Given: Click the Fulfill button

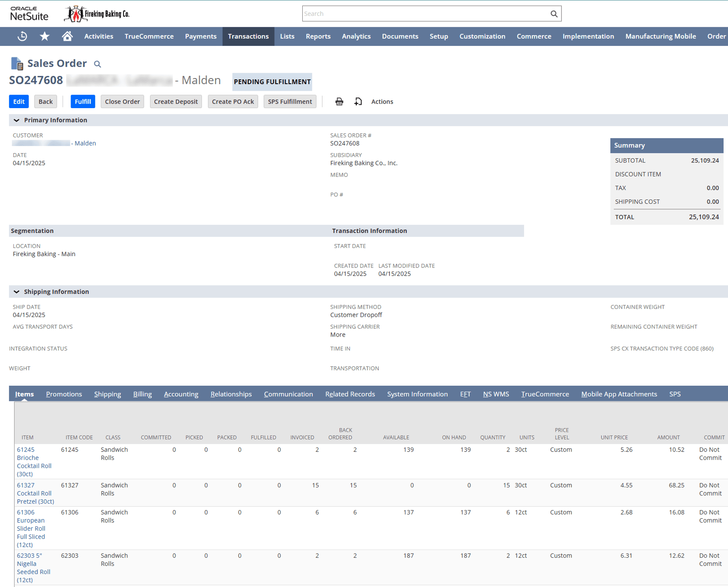Looking at the screenshot, I should click(x=83, y=102).
